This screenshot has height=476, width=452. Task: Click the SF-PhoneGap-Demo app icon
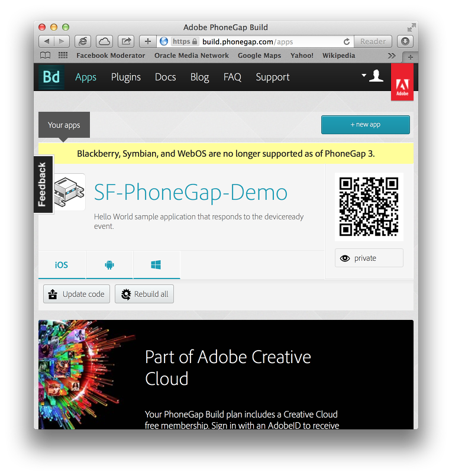point(69,192)
